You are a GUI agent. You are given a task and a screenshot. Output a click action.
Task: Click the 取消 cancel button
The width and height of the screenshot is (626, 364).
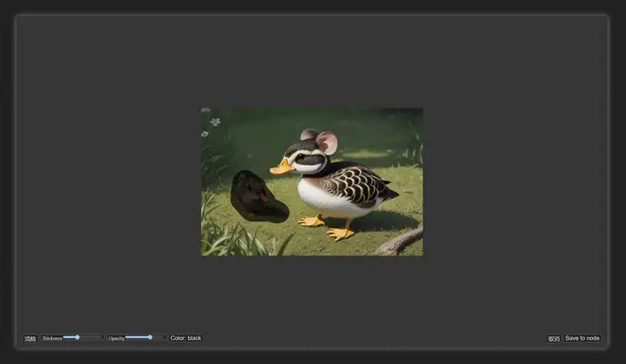[x=554, y=339]
